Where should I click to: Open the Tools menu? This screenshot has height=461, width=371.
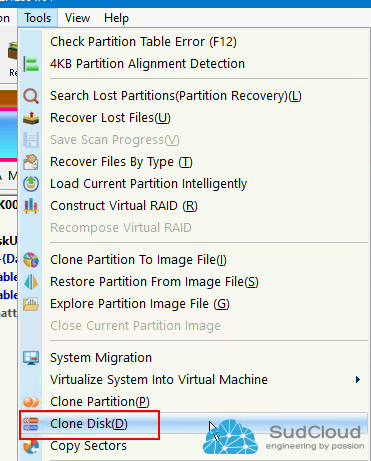38,18
